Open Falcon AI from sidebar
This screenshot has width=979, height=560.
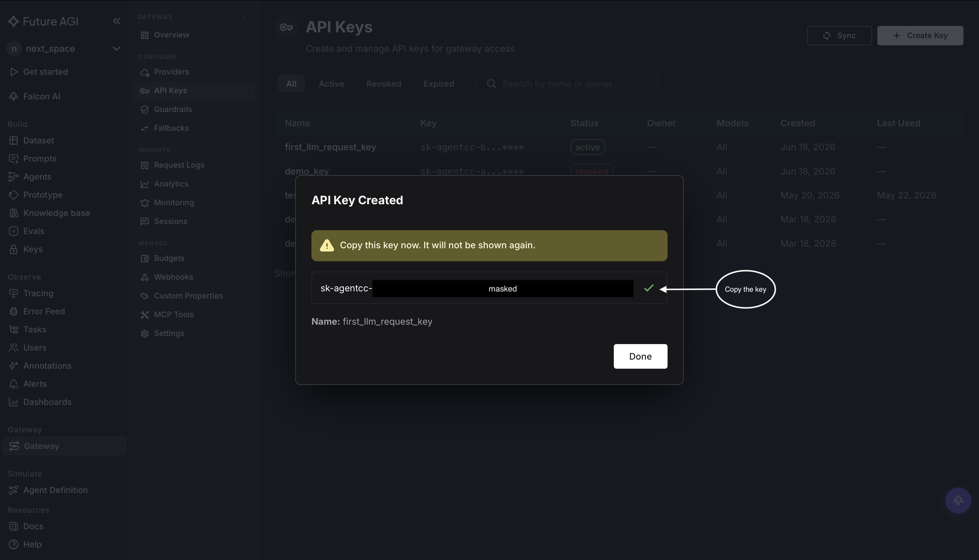[41, 96]
